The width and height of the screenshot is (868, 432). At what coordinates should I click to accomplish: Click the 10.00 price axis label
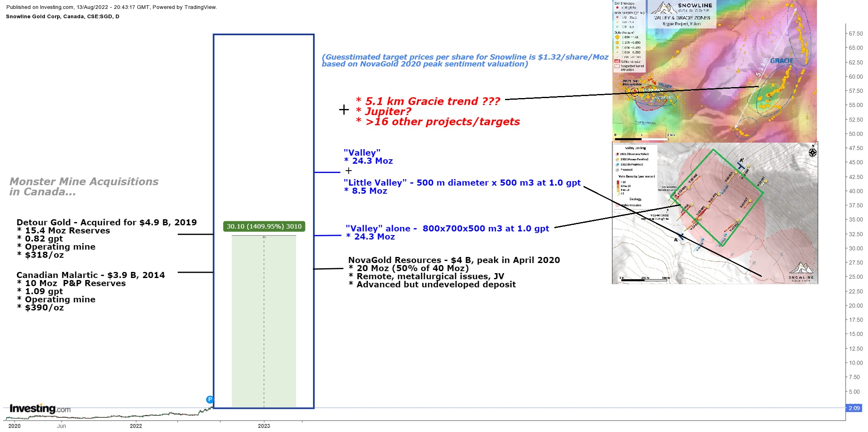[x=855, y=363]
